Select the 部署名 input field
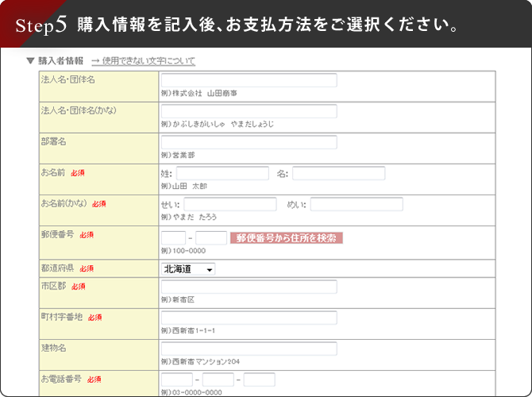 [249, 142]
